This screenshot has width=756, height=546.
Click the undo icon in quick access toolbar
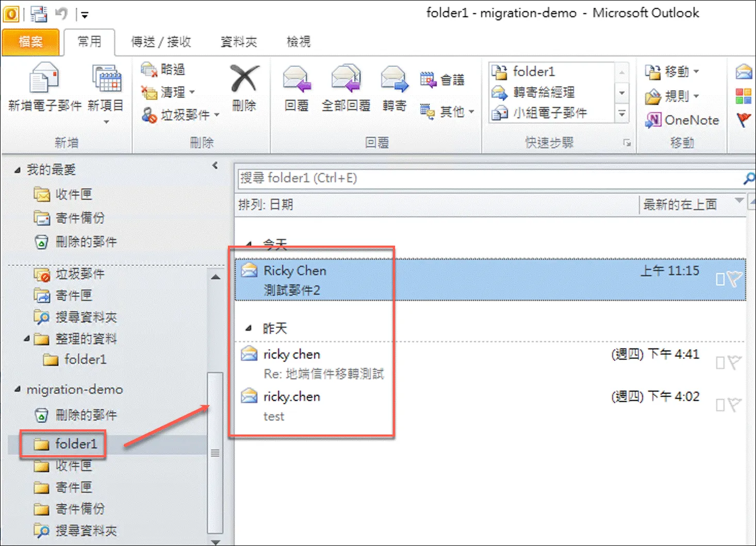click(x=61, y=14)
